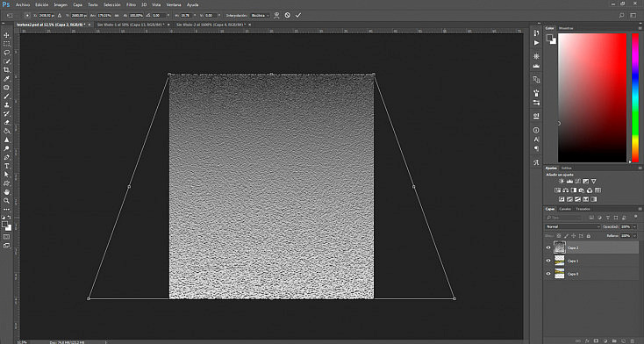Open the collapsed Character panel icon

[x=536, y=140]
